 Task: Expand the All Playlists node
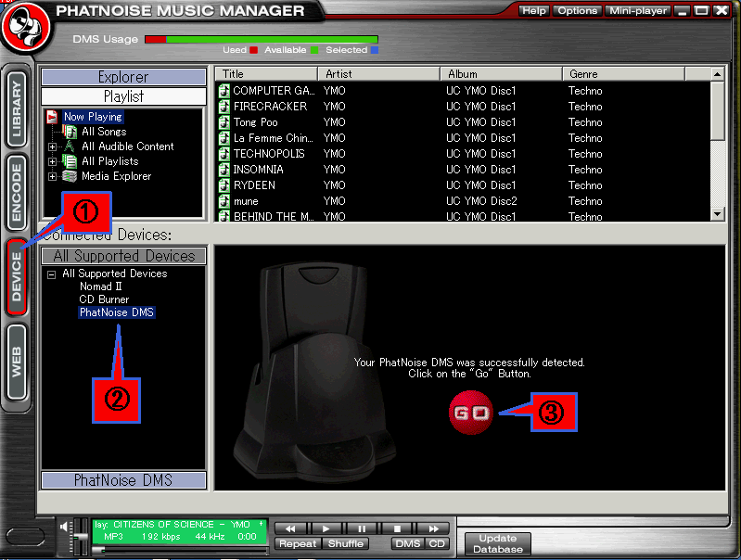(53, 161)
